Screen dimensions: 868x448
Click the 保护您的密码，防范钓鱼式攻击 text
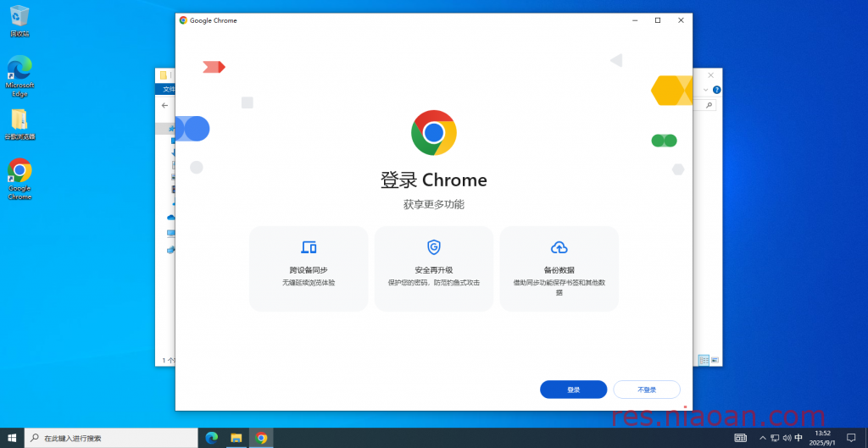(x=433, y=283)
